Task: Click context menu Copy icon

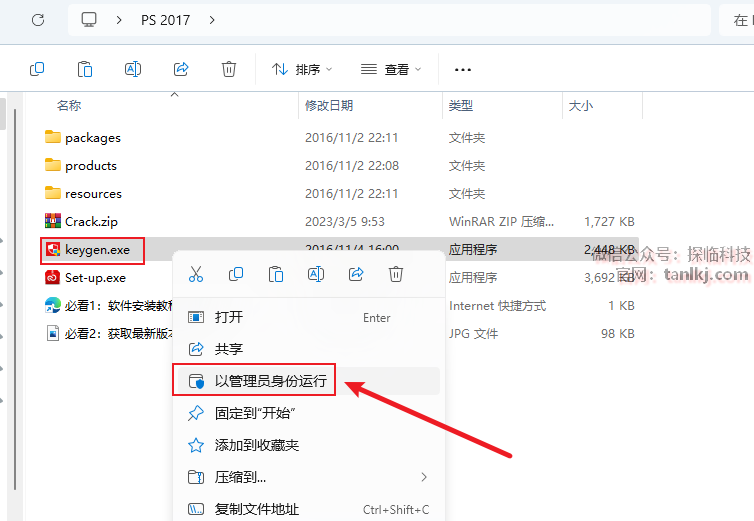Action: (x=236, y=274)
